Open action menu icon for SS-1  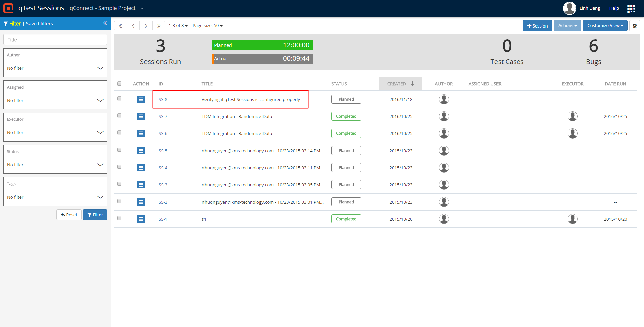pyautogui.click(x=141, y=219)
